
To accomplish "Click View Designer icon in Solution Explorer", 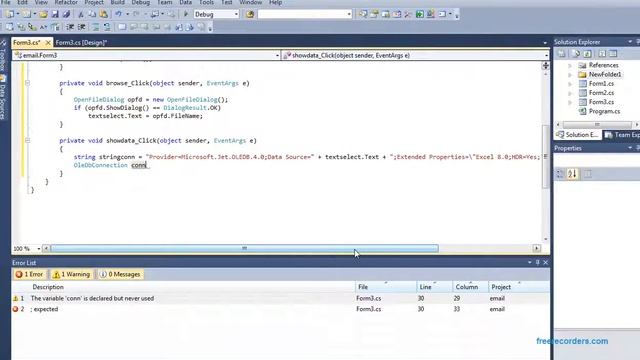I will (x=613, y=54).
